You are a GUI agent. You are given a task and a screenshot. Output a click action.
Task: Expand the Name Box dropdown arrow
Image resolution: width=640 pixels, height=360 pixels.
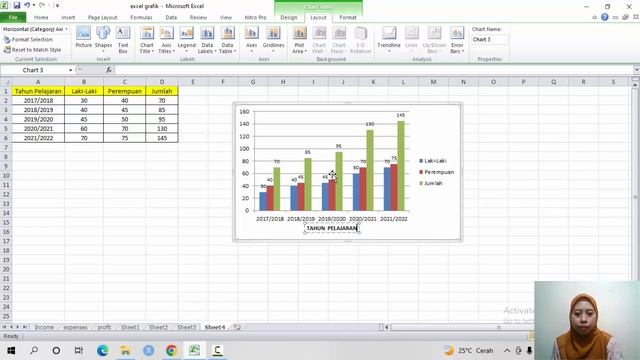(x=70, y=70)
